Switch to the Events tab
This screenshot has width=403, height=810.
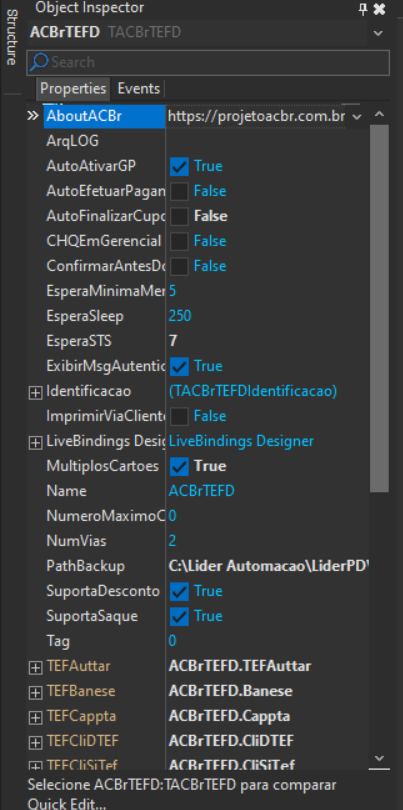[x=138, y=88]
